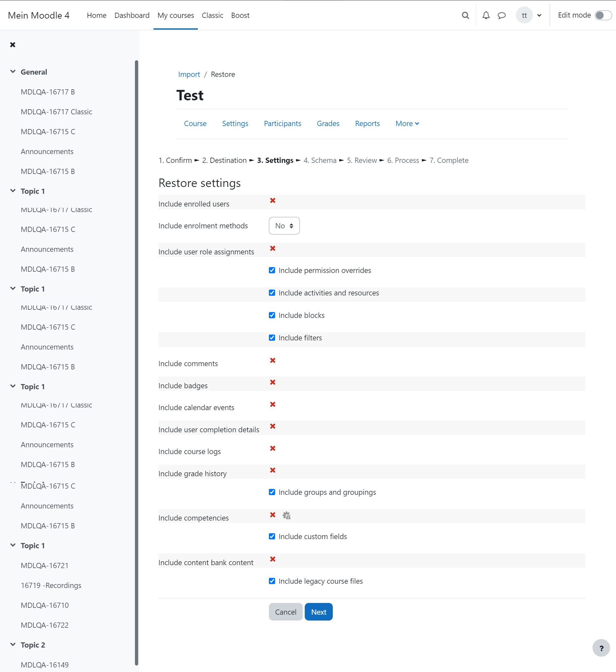
Task: Switch to the Settings tab
Action: (x=235, y=123)
